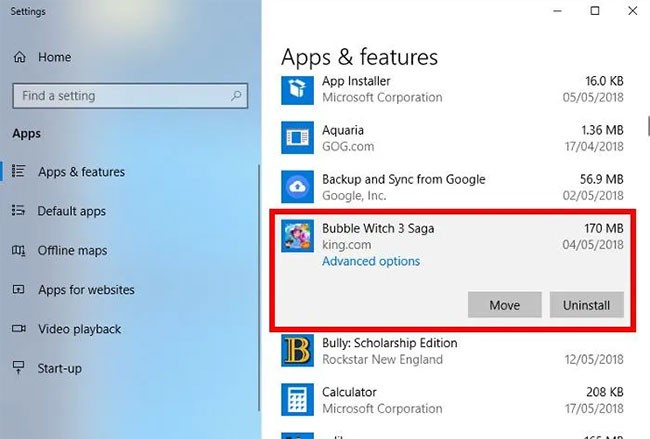This screenshot has width=650, height=439.
Task: Open Video playback settings
Action: pos(79,329)
